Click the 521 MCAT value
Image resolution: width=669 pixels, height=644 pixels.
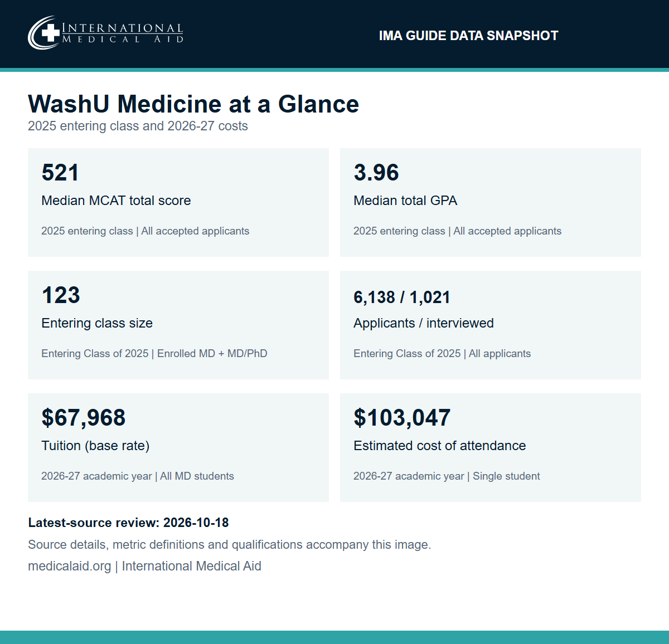click(60, 173)
